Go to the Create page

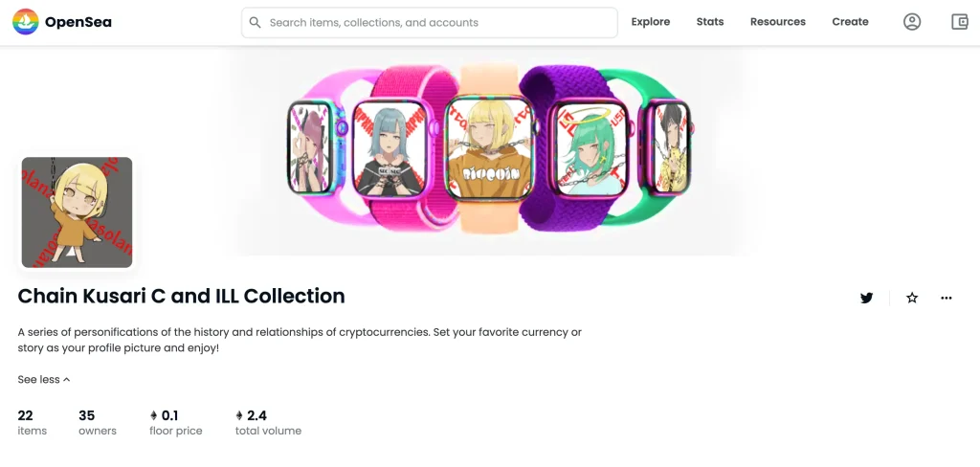(850, 22)
